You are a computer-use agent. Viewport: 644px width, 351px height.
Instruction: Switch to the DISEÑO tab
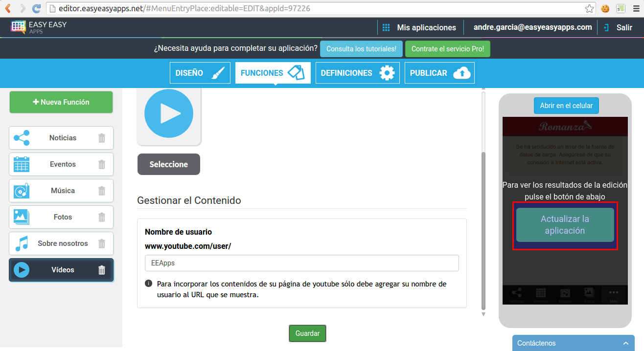point(200,72)
